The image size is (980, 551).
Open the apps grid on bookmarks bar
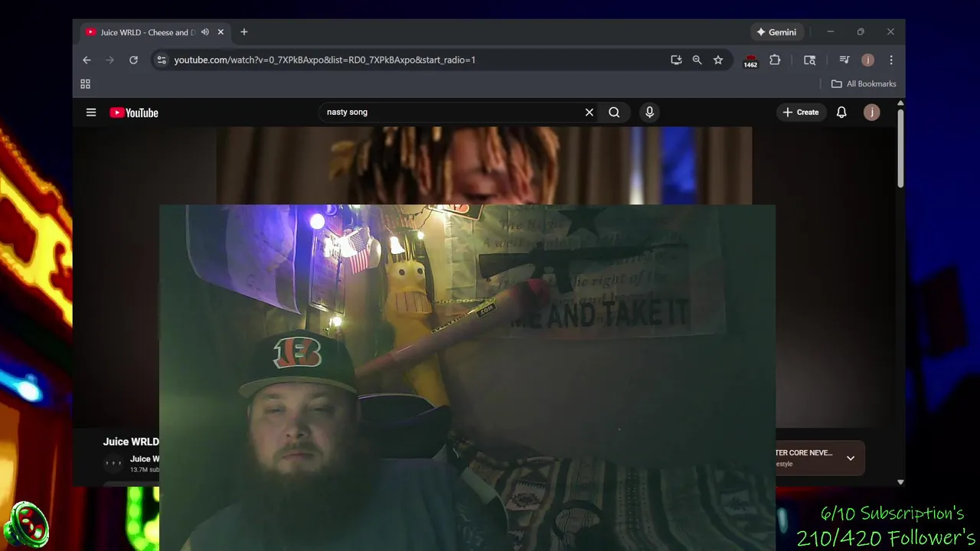(x=86, y=84)
